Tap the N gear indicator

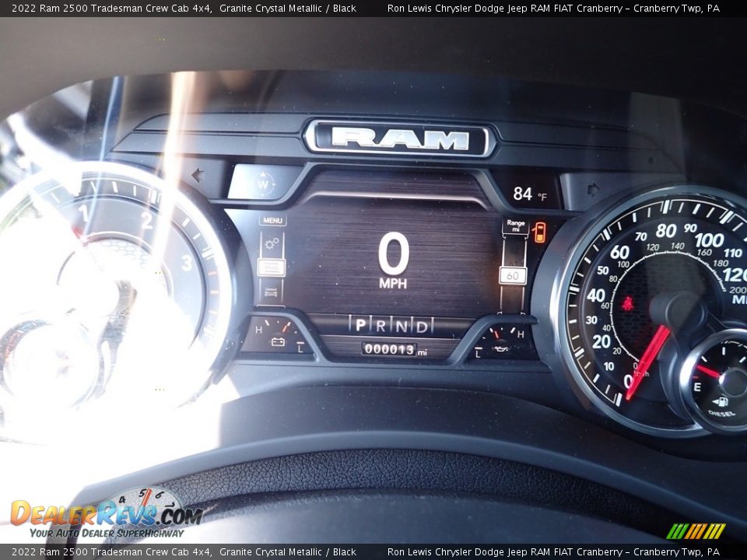click(402, 326)
